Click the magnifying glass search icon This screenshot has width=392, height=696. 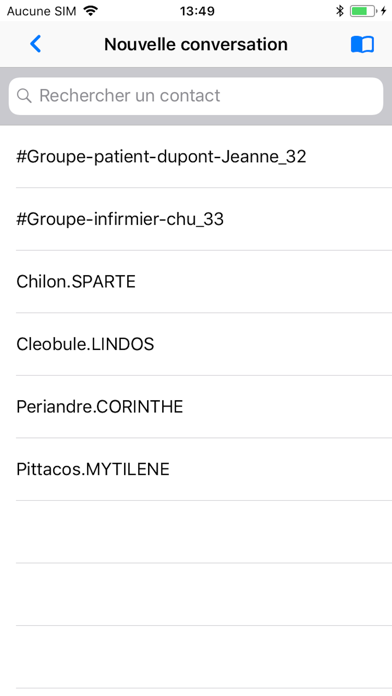(24, 95)
